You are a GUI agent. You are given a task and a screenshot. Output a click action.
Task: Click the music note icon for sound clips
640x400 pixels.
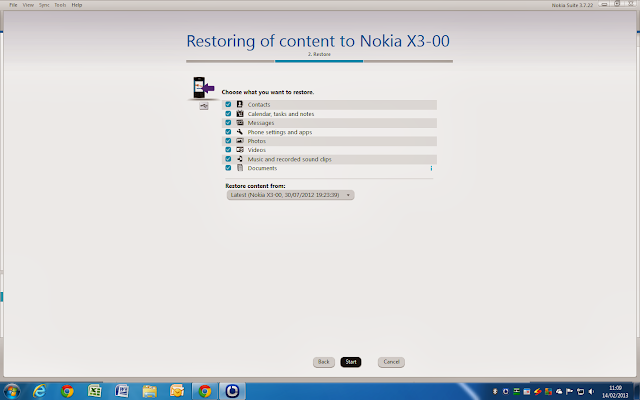(240, 159)
